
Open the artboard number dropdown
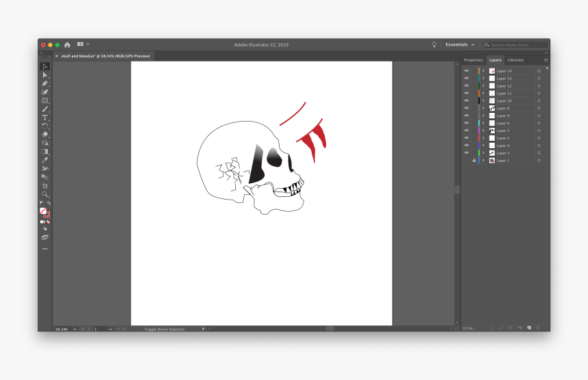110,329
